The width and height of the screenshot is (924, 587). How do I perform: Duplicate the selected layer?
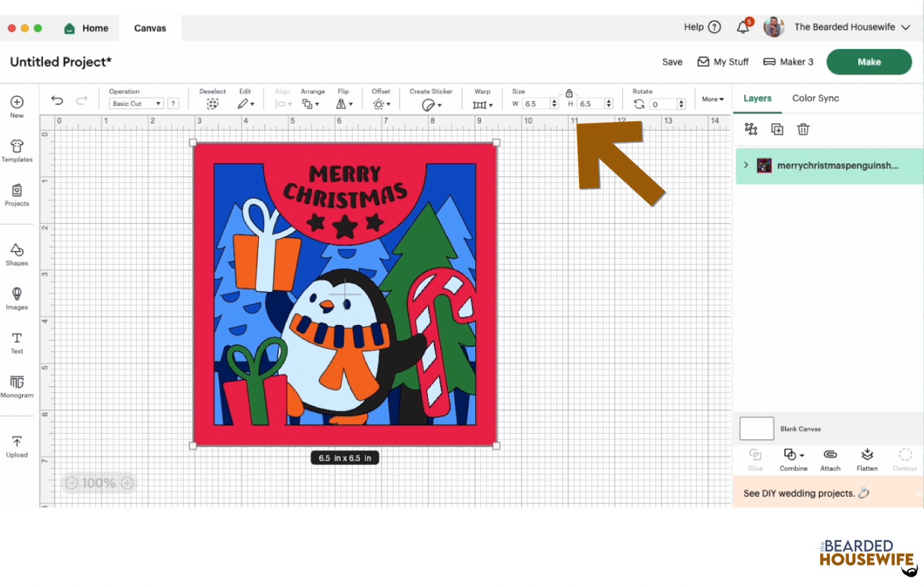[777, 129]
